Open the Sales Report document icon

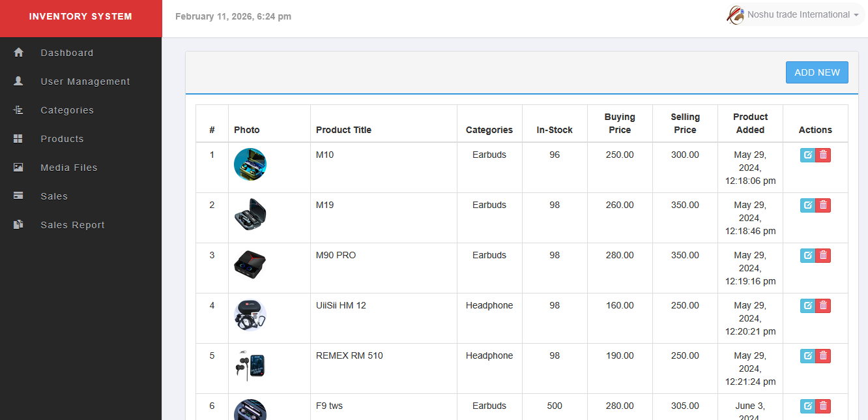18,224
